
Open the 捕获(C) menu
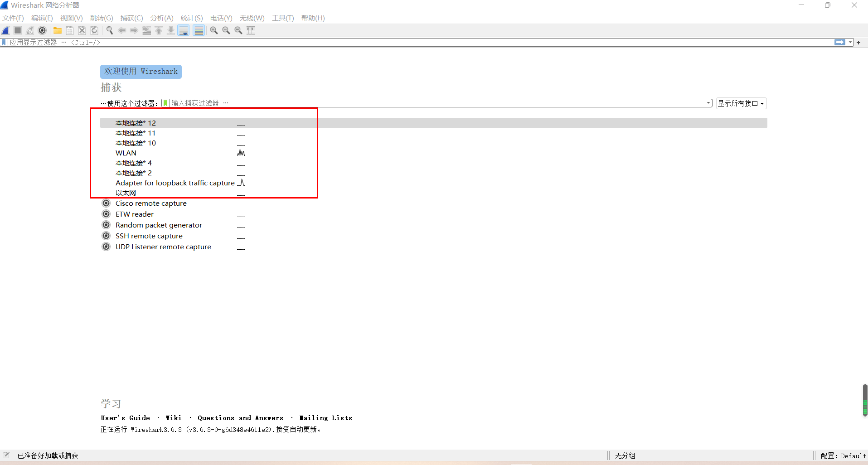coord(131,18)
